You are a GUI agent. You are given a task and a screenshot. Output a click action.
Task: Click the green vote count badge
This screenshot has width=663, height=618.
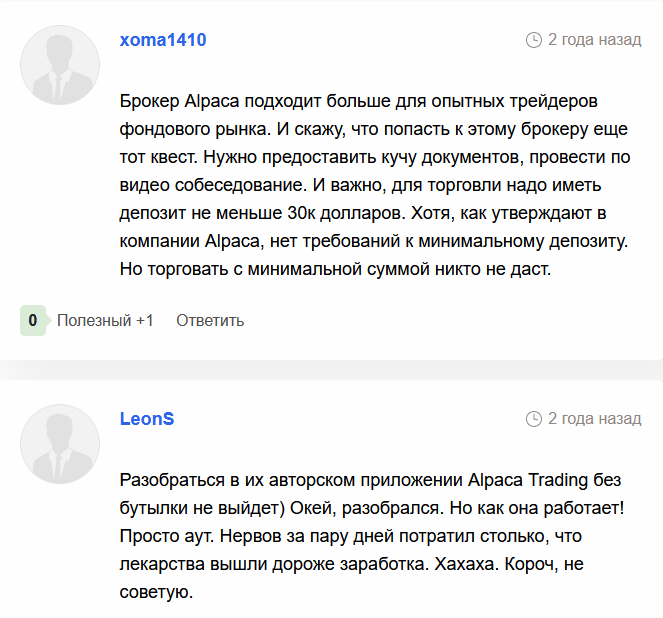coord(33,321)
